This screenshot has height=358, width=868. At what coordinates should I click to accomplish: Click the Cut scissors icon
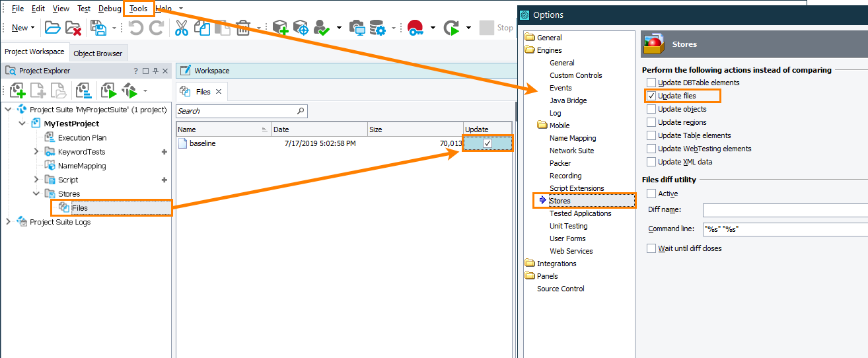(181, 28)
